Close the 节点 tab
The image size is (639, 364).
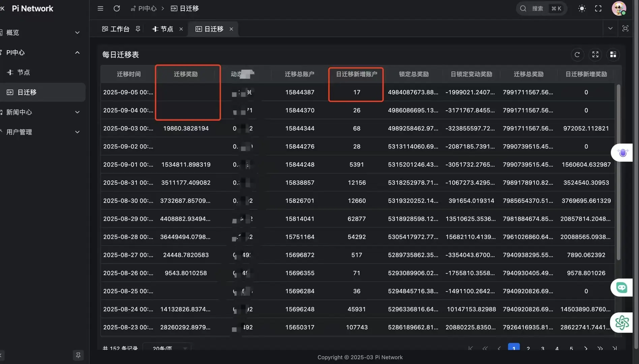181,29
